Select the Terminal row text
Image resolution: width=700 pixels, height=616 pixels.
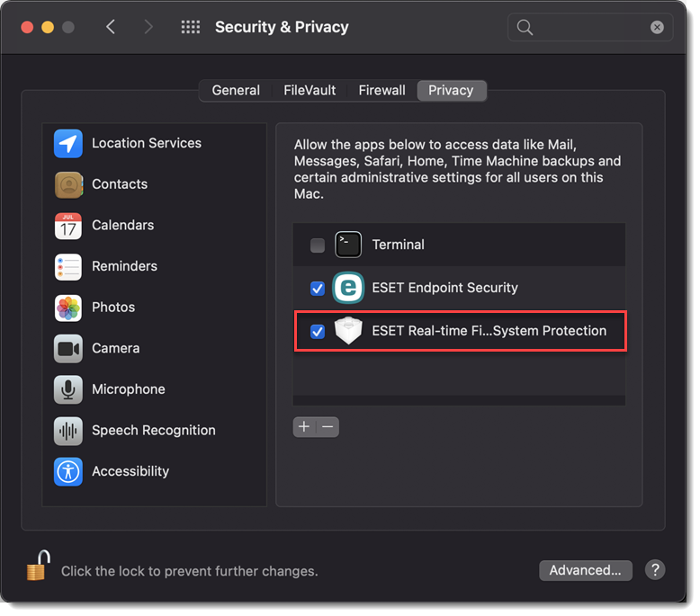(399, 245)
